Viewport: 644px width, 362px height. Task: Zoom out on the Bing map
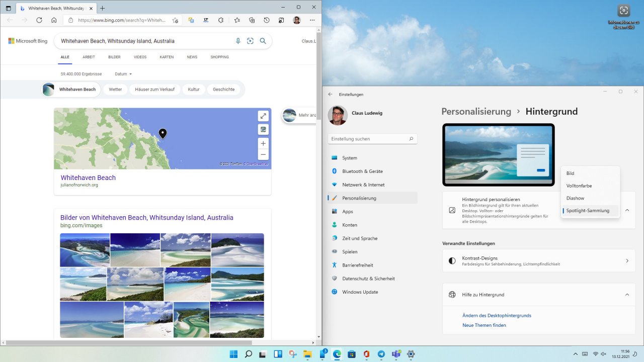click(263, 154)
